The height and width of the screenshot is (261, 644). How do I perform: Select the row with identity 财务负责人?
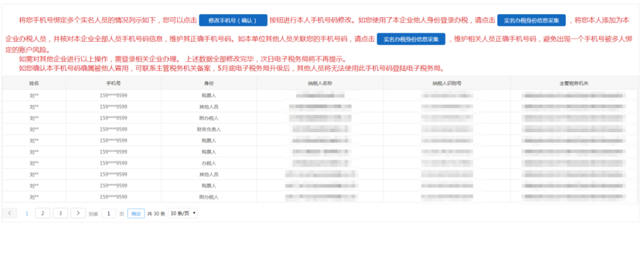click(x=209, y=129)
